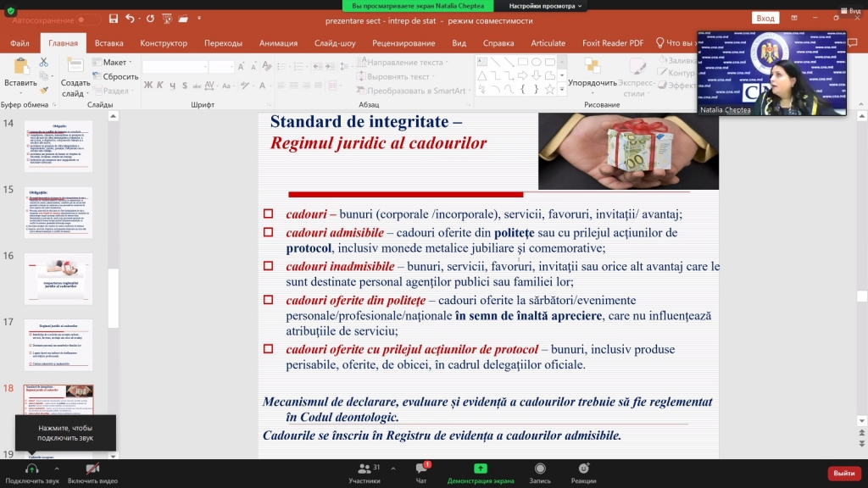Screen dimensions: 868x488
Task: Click the slide area vertical scrollbar
Action: click(862, 296)
